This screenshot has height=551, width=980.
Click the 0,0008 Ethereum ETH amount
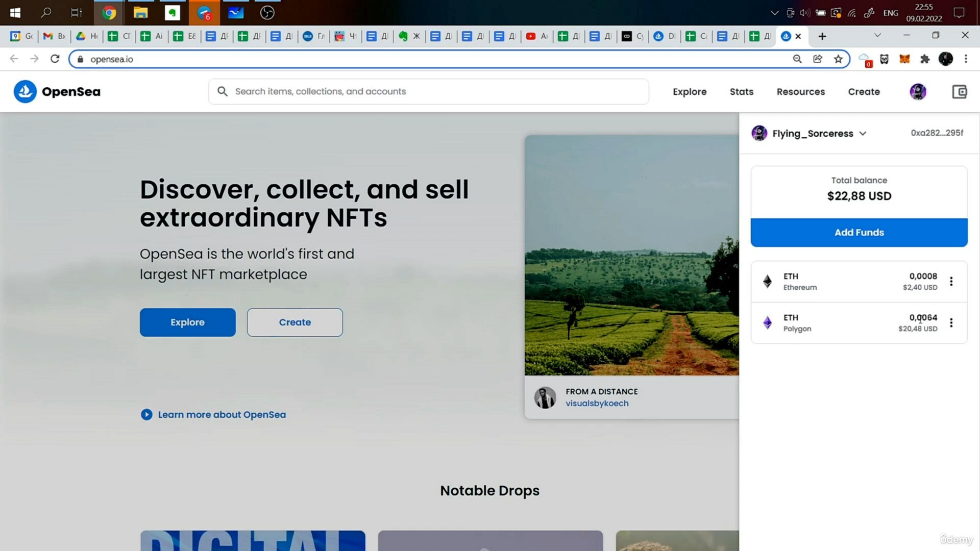[923, 277]
